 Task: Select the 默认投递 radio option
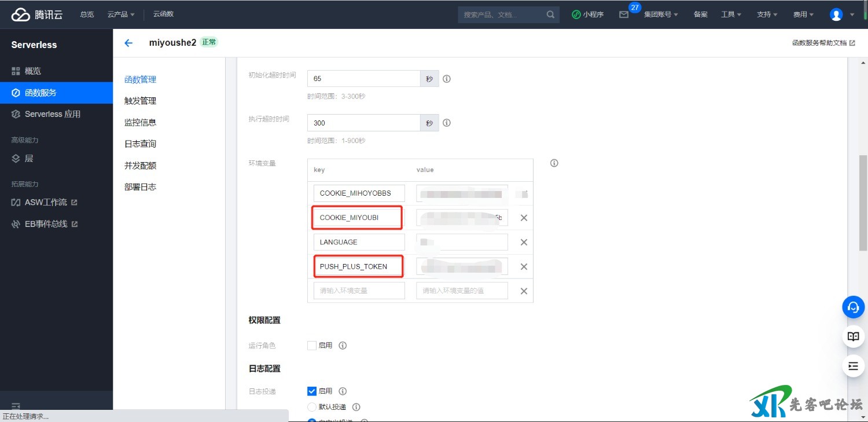click(312, 407)
